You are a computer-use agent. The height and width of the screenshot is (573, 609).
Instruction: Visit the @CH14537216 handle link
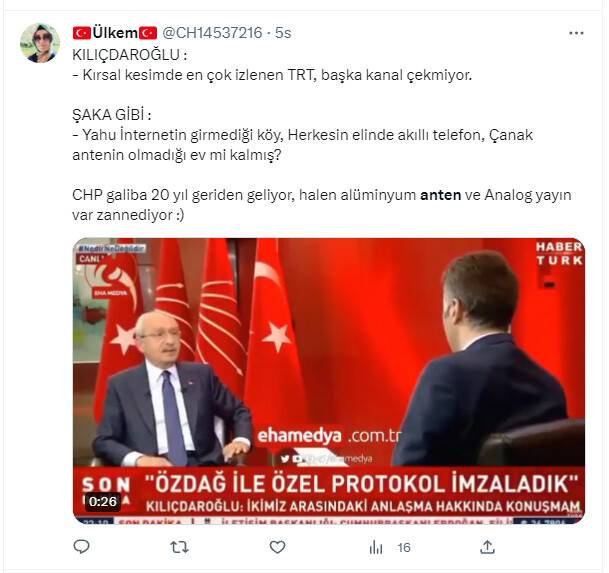pyautogui.click(x=212, y=33)
